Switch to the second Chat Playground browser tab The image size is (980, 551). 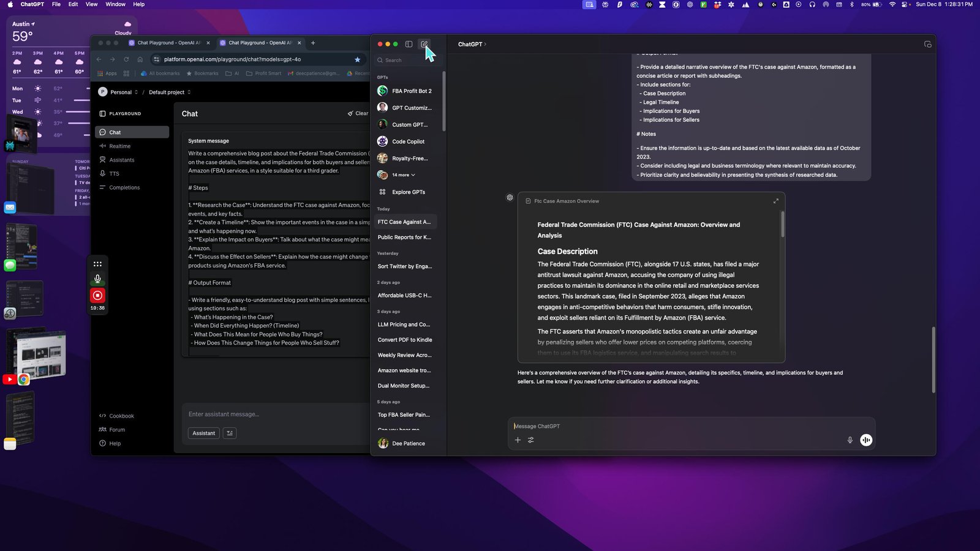pos(260,43)
